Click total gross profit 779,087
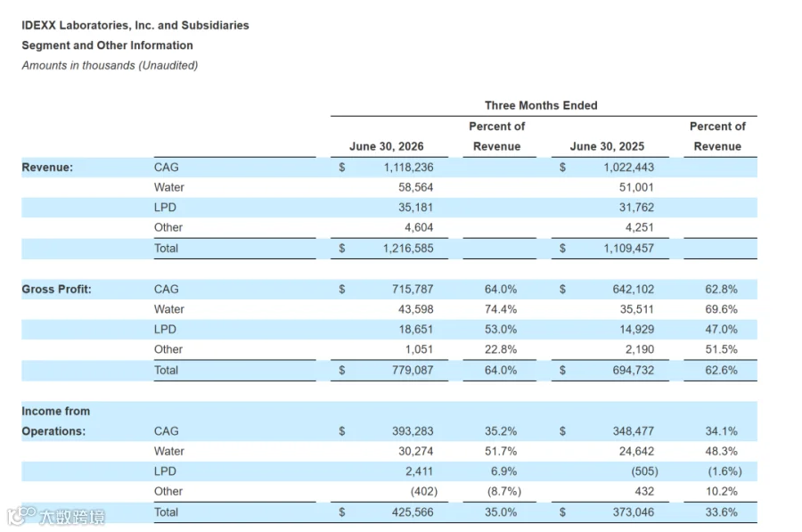Viewport: 802px width, 532px height. (x=413, y=370)
